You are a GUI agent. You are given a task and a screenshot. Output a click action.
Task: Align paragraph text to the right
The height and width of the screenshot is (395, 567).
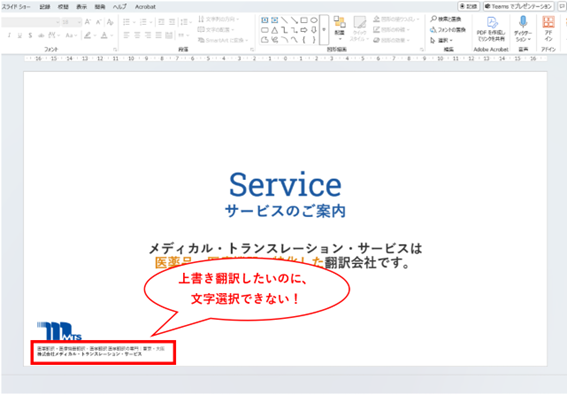(x=148, y=35)
